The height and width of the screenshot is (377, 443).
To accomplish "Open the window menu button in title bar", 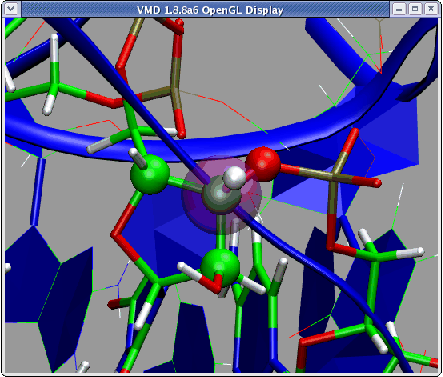I will click(11, 9).
